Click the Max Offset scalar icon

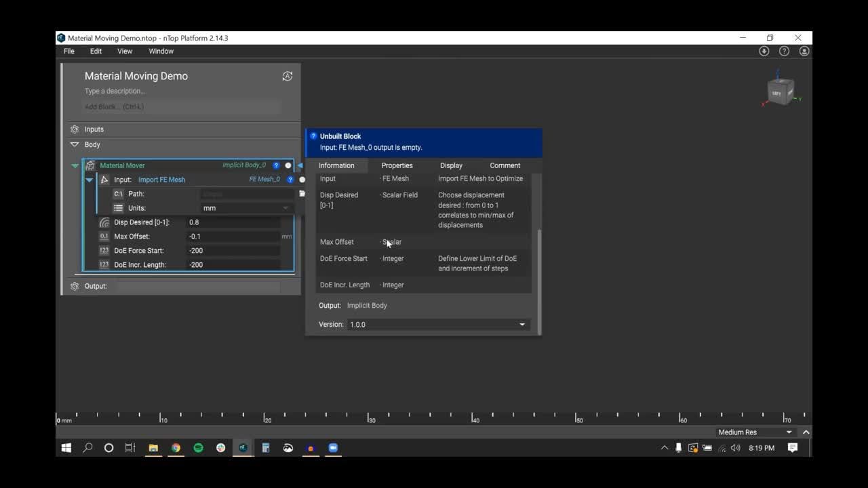104,237
